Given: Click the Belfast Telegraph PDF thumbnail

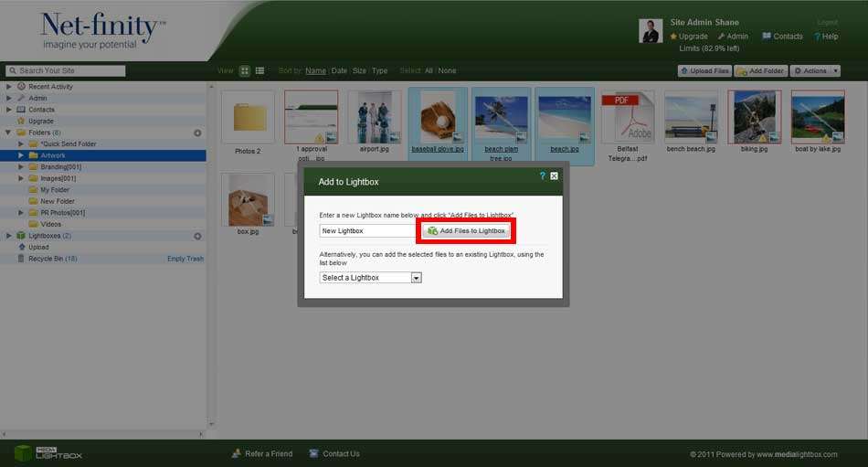Looking at the screenshot, I should pos(627,116).
